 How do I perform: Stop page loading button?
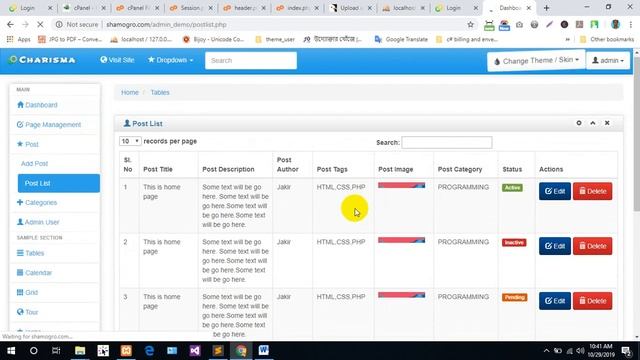40,24
